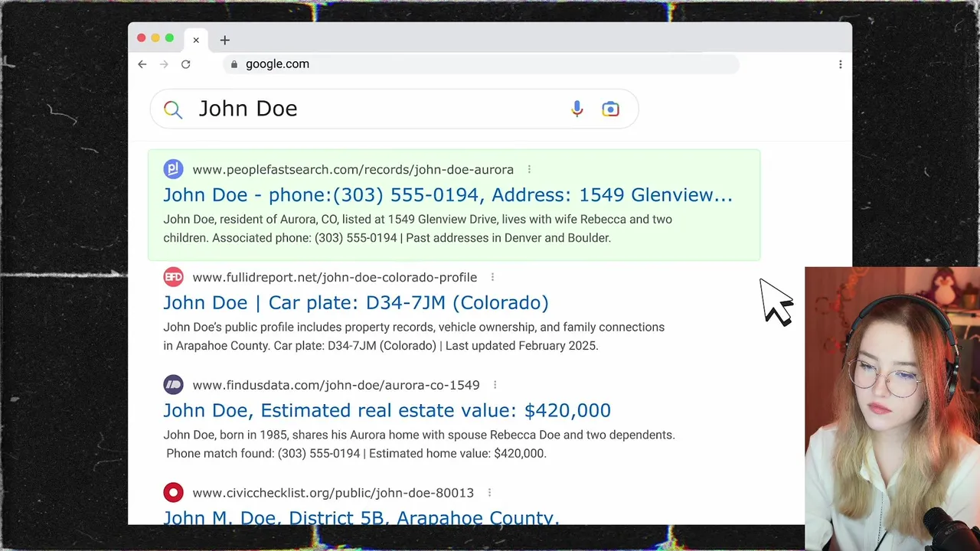
Task: Click the civicchecklist.org result URL
Action: click(333, 493)
